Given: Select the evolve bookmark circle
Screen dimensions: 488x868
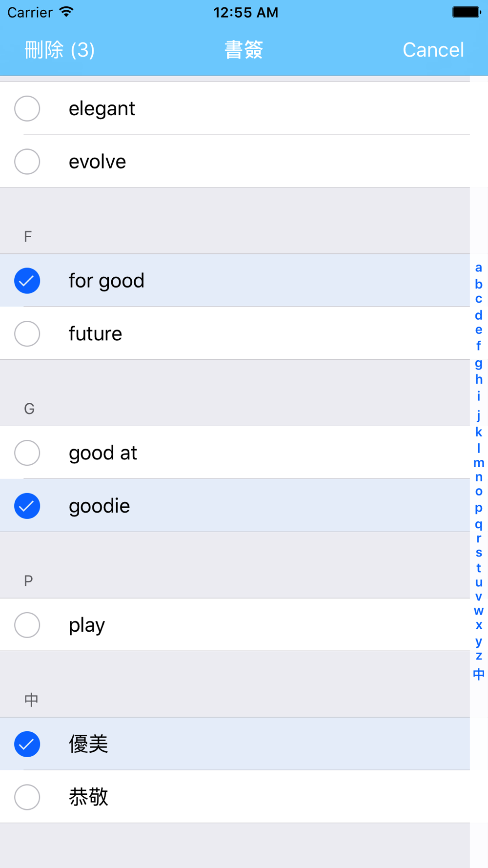Looking at the screenshot, I should pos(27,162).
